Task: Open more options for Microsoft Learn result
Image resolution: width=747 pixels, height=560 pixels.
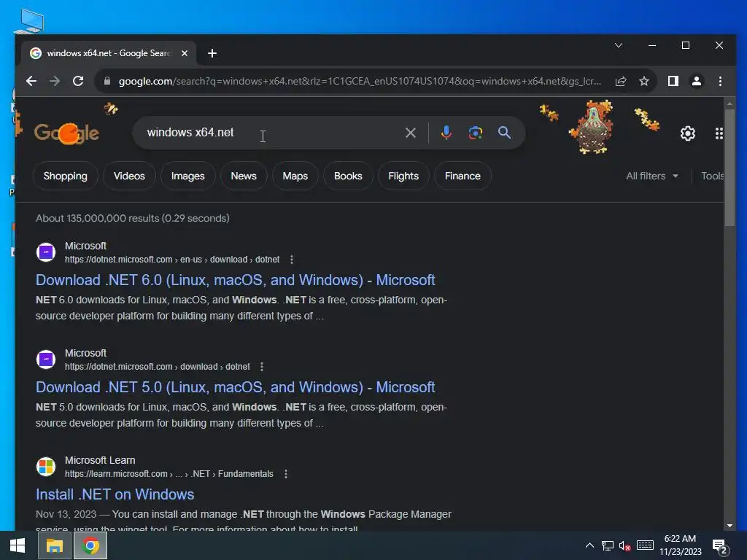Action: (285, 474)
